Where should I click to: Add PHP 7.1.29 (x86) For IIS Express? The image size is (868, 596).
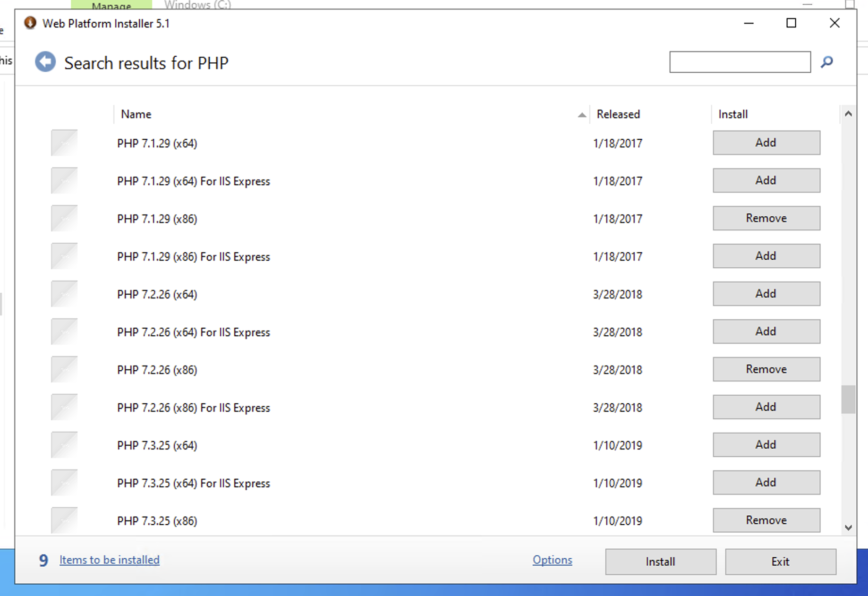pos(766,256)
